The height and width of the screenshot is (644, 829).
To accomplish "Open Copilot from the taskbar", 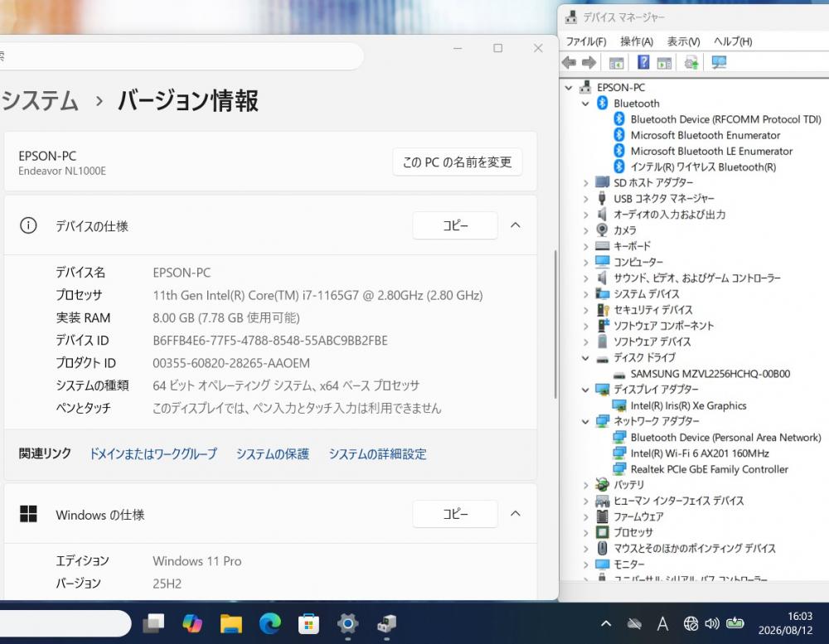I will coord(192,623).
